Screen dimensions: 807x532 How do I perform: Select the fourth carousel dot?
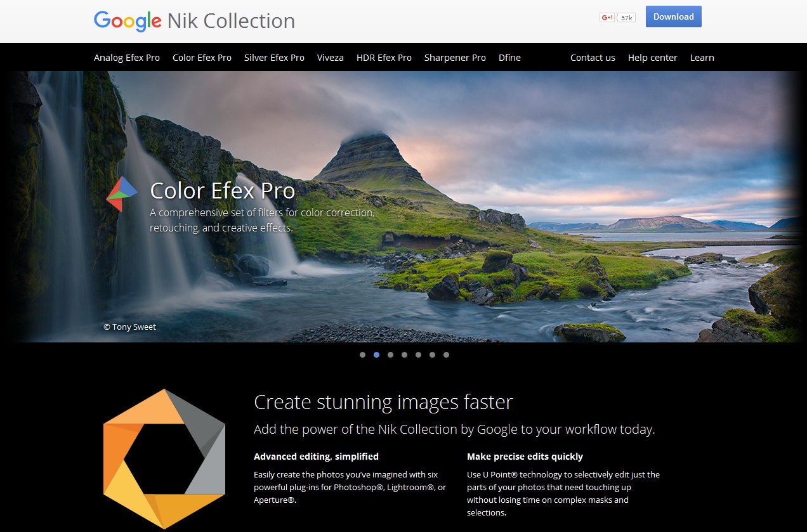tap(405, 355)
